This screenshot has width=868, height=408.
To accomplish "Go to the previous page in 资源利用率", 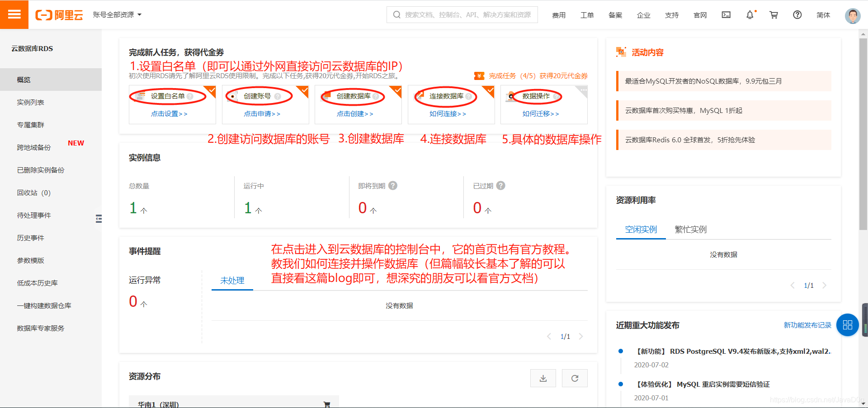I will point(793,285).
